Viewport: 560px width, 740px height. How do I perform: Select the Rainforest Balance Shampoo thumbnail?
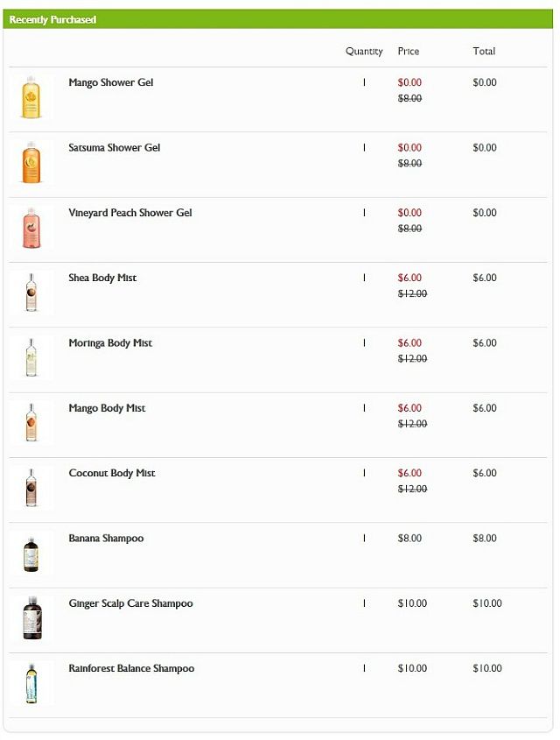[31, 683]
